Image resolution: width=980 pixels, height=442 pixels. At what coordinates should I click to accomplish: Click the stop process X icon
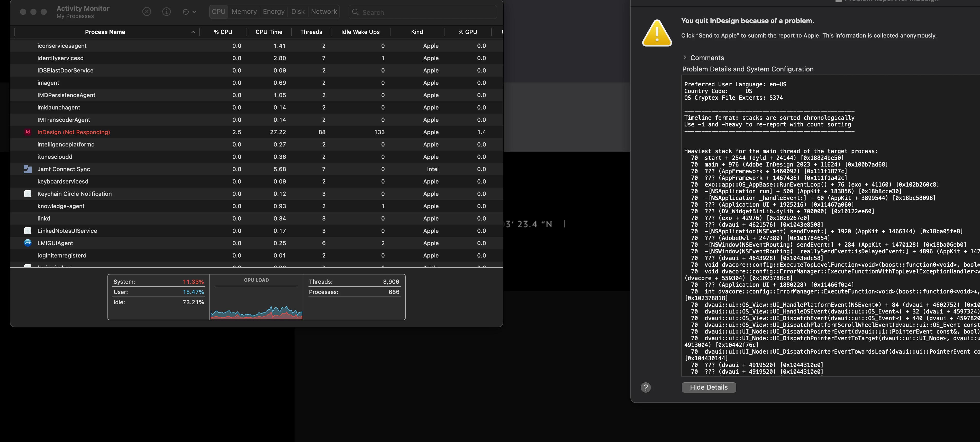point(147,12)
